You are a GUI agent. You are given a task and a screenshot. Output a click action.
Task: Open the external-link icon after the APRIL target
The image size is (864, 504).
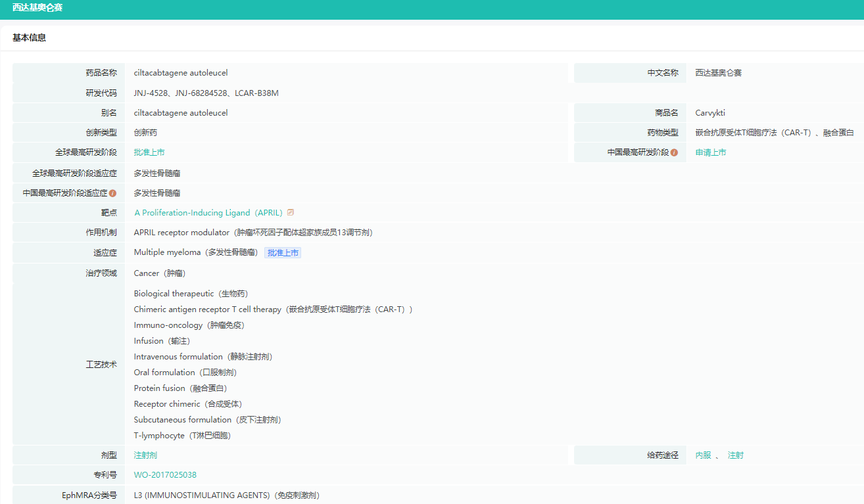point(291,212)
